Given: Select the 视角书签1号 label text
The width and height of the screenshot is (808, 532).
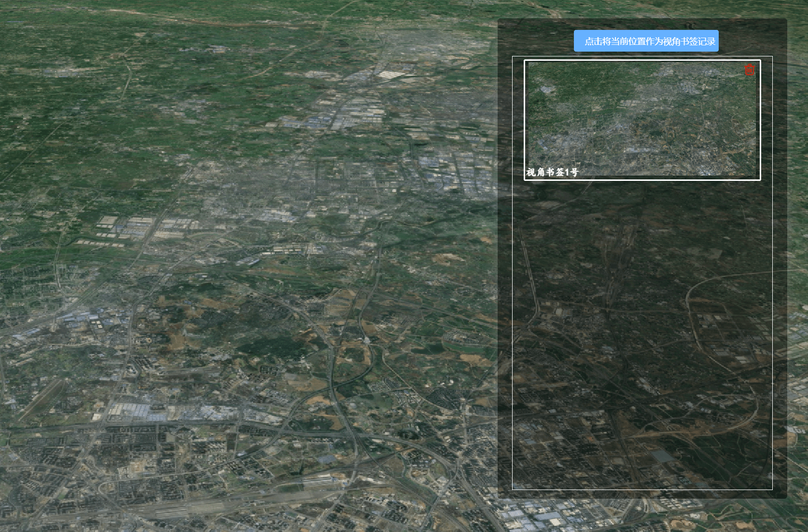Looking at the screenshot, I should point(552,172).
